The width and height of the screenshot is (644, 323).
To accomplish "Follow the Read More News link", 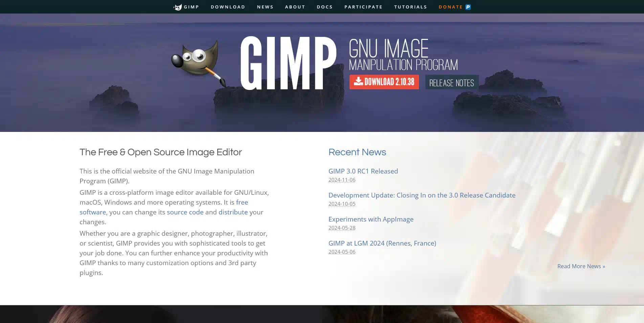I will pos(581,266).
